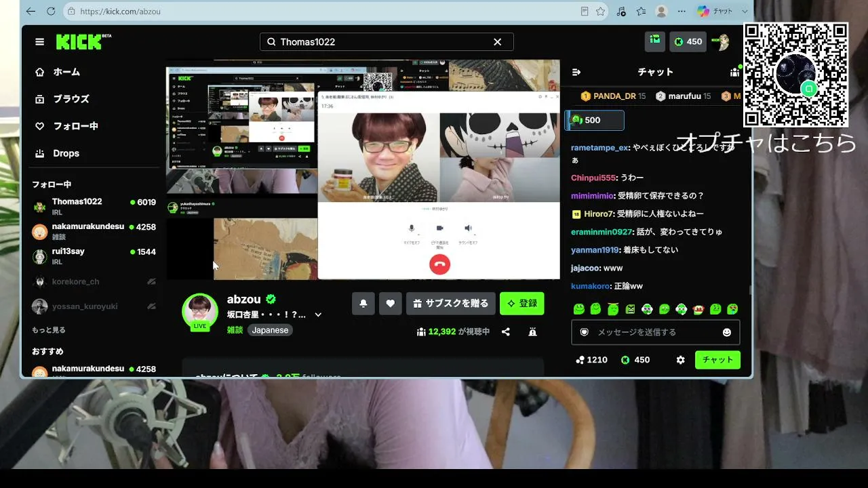
Task: Click username jajacoo in chat
Action: [585, 268]
